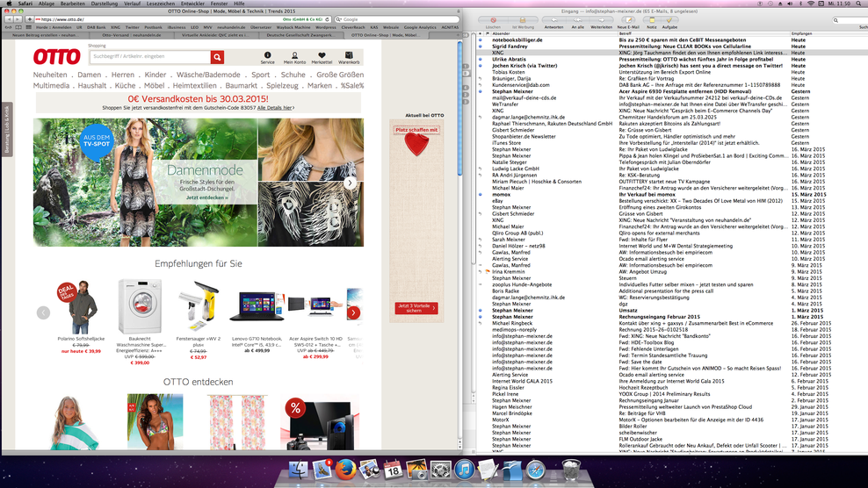Viewport: 868px width, 488px height.
Task: Show previous recommendations with gray arrow
Action: pyautogui.click(x=43, y=312)
